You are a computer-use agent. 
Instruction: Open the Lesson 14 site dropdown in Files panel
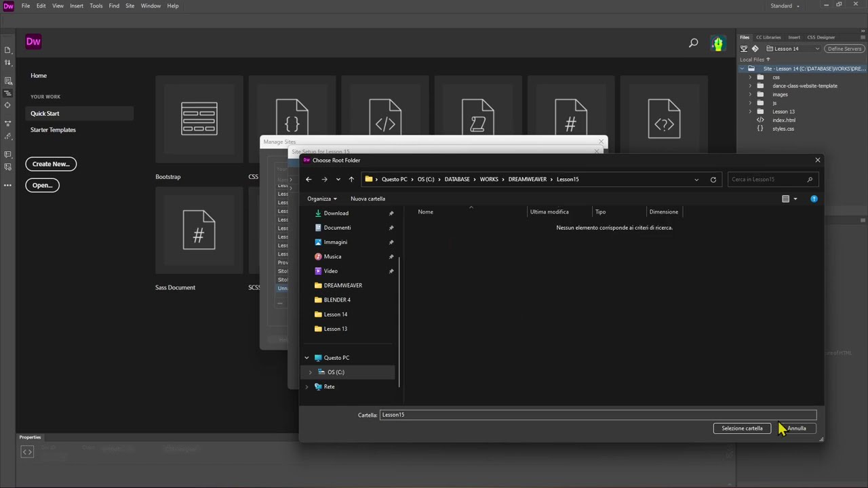793,49
